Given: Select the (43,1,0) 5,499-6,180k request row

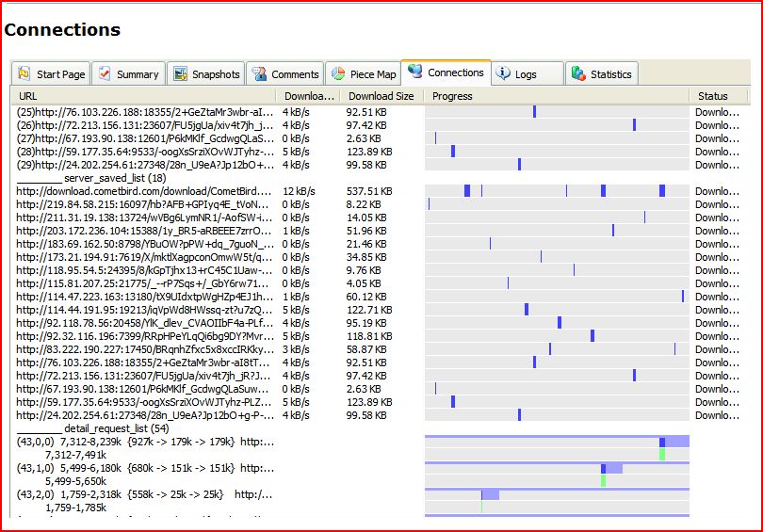Looking at the screenshot, I should [x=380, y=468].
